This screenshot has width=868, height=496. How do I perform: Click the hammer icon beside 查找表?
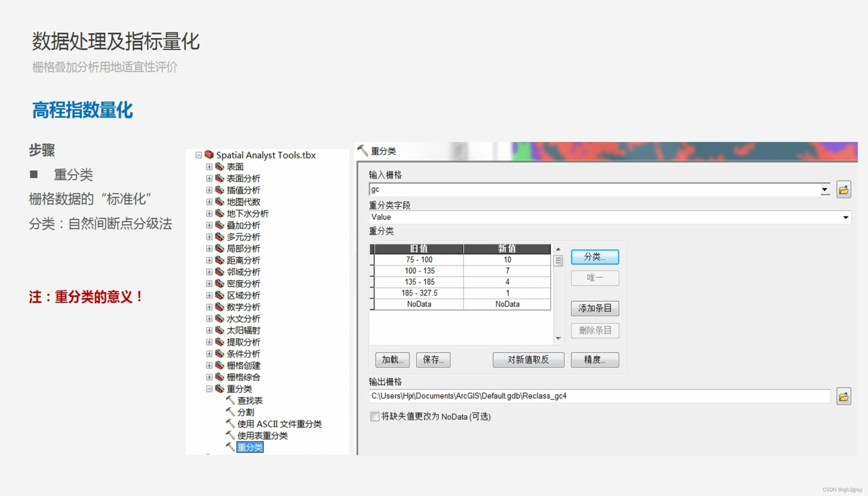(x=230, y=400)
